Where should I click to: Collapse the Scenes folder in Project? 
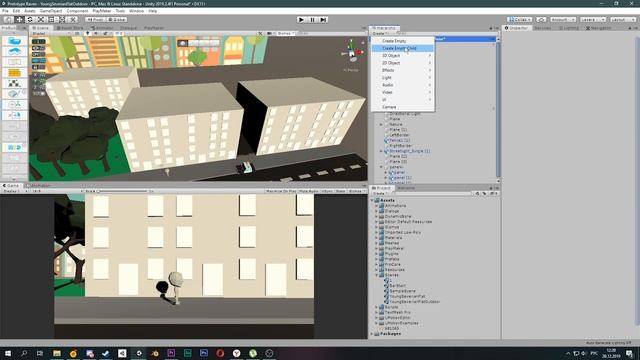(376, 275)
